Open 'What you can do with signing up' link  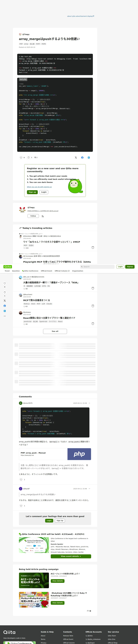point(39,187)
